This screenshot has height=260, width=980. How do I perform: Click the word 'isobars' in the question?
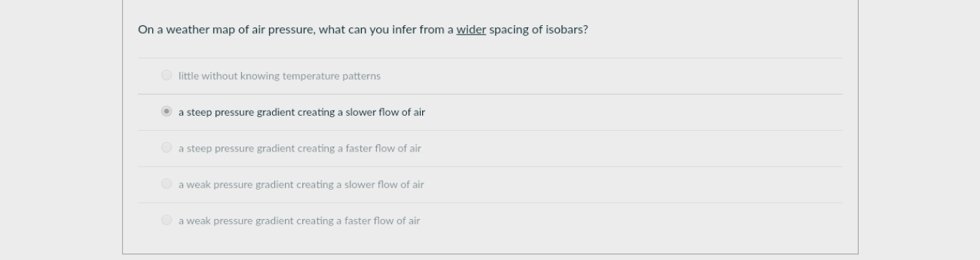pyautogui.click(x=564, y=29)
